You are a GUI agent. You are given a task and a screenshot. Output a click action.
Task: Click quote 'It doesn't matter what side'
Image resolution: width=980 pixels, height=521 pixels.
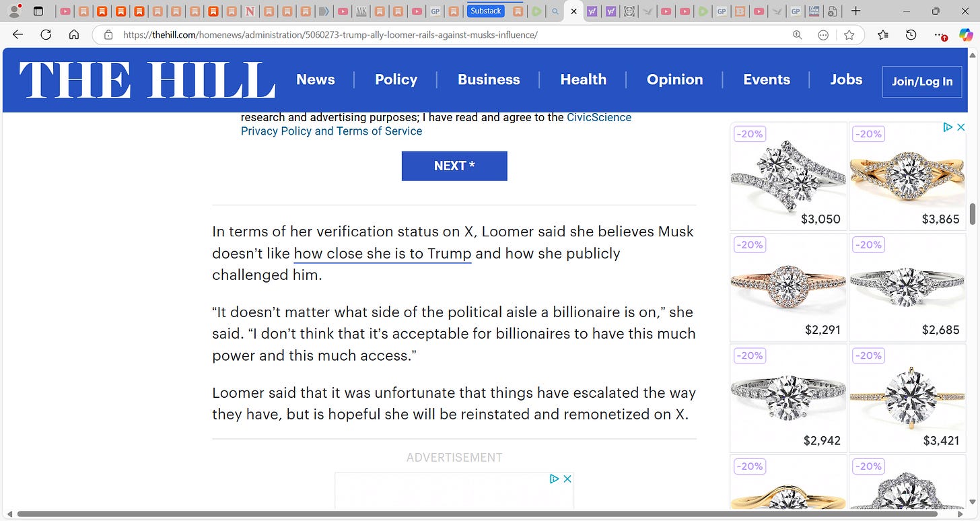pos(454,334)
